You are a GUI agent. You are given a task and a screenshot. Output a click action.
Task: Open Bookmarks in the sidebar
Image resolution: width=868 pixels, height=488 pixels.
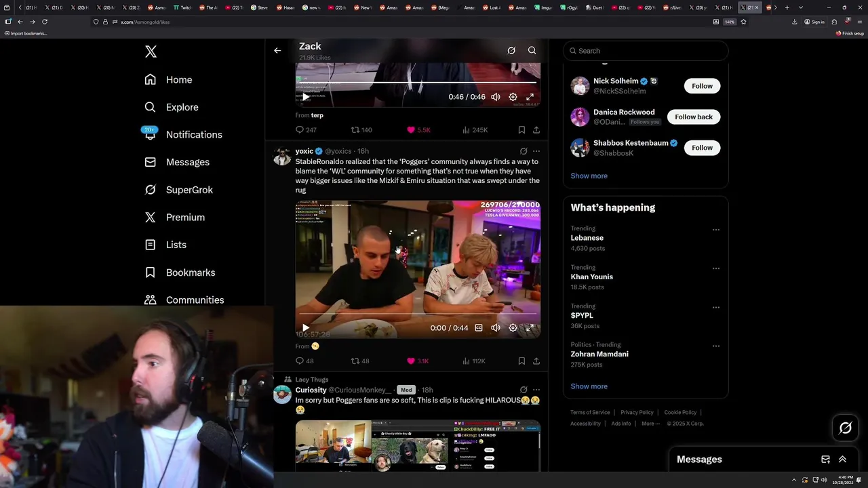(180, 272)
